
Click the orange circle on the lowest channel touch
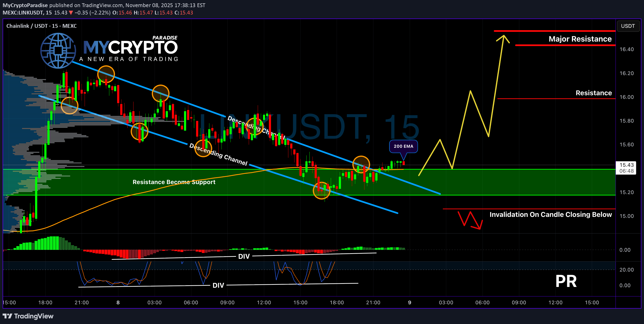tap(322, 191)
